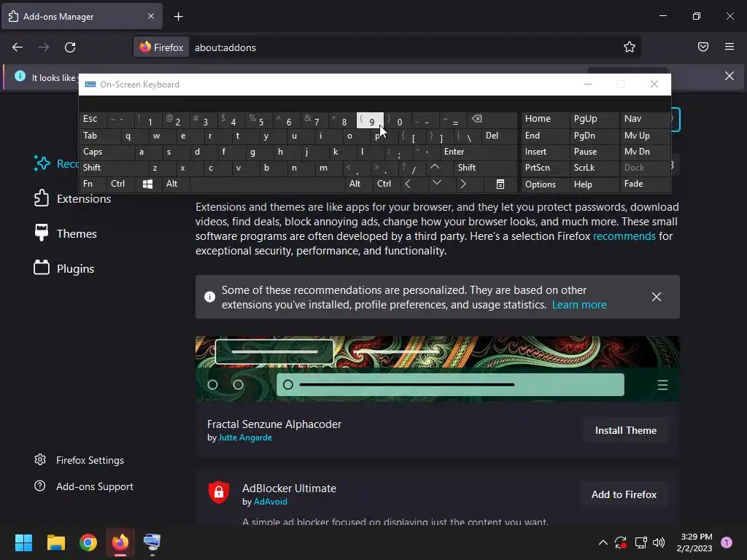This screenshot has height=560, width=747.
Task: Click the Firefox back arrow
Action: tap(18, 47)
